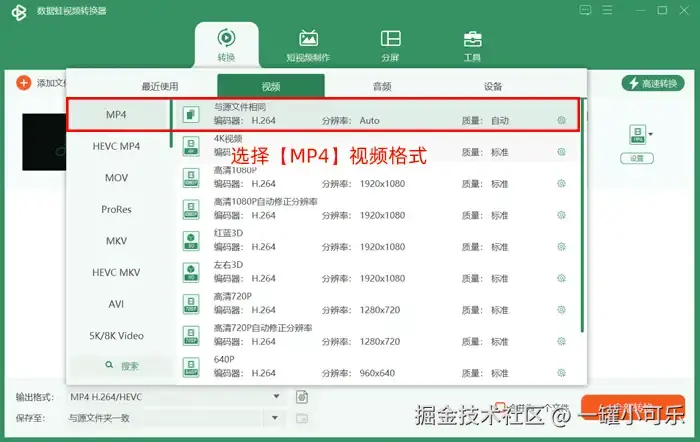Choose ProRes format

coord(116,209)
